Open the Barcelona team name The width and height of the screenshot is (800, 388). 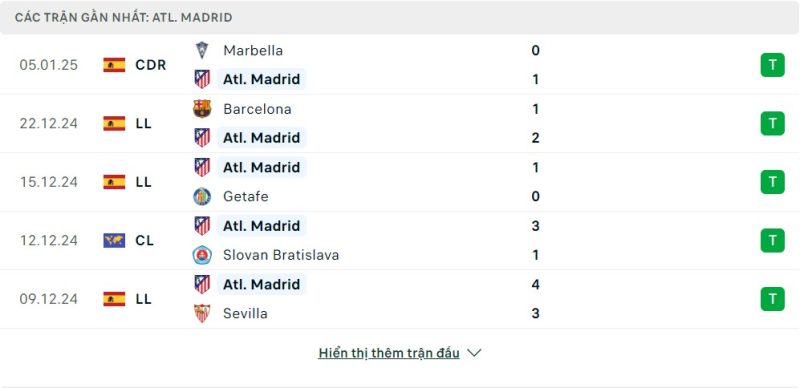257,109
